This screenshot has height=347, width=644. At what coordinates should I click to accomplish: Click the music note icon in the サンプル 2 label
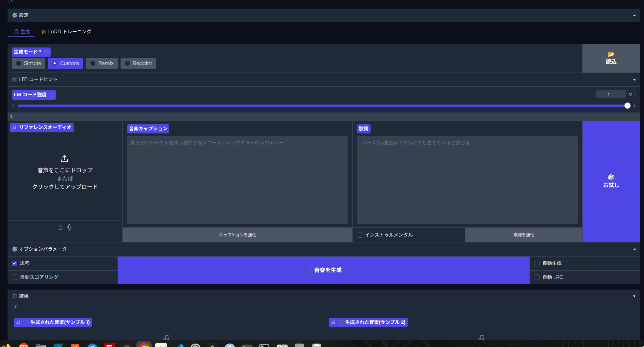click(333, 323)
